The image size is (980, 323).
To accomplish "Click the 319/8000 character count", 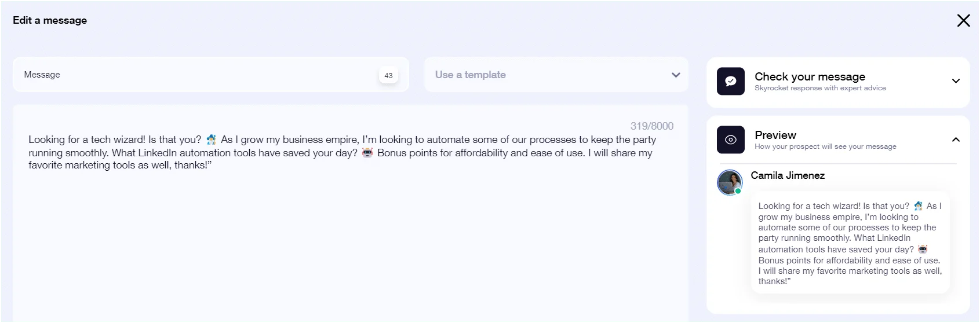I will point(652,126).
